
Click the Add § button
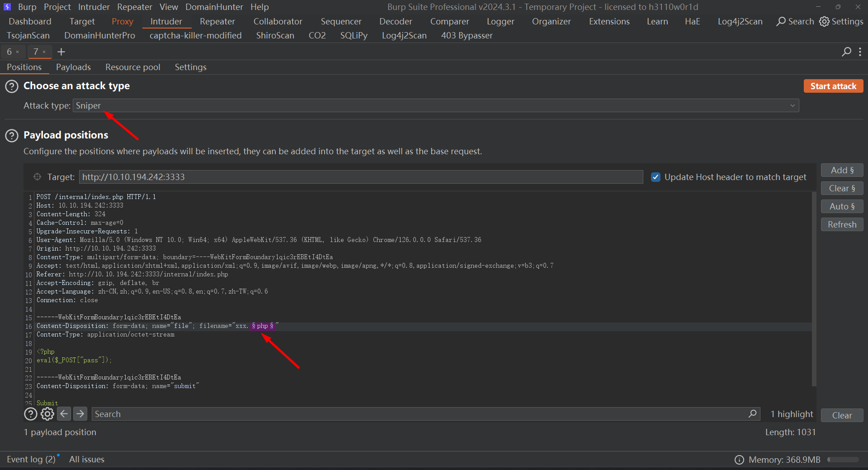click(842, 170)
